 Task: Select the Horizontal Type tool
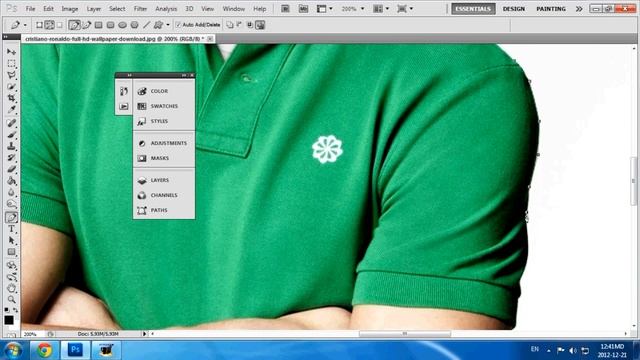click(x=11, y=229)
